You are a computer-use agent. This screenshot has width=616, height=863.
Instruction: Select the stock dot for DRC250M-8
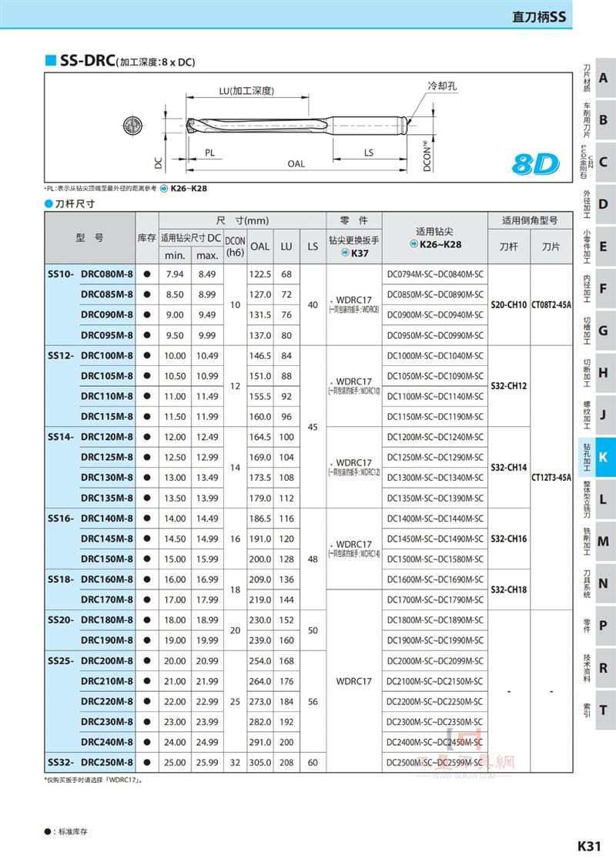click(147, 762)
